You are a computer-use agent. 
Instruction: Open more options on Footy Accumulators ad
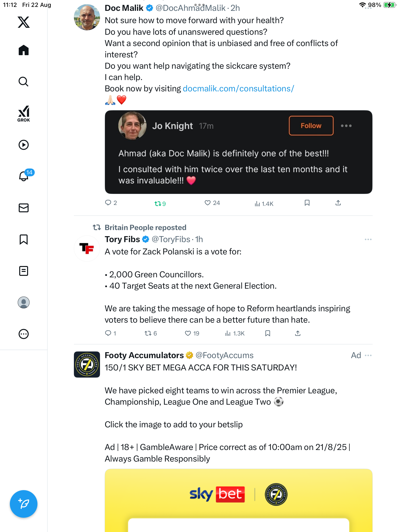(368, 355)
